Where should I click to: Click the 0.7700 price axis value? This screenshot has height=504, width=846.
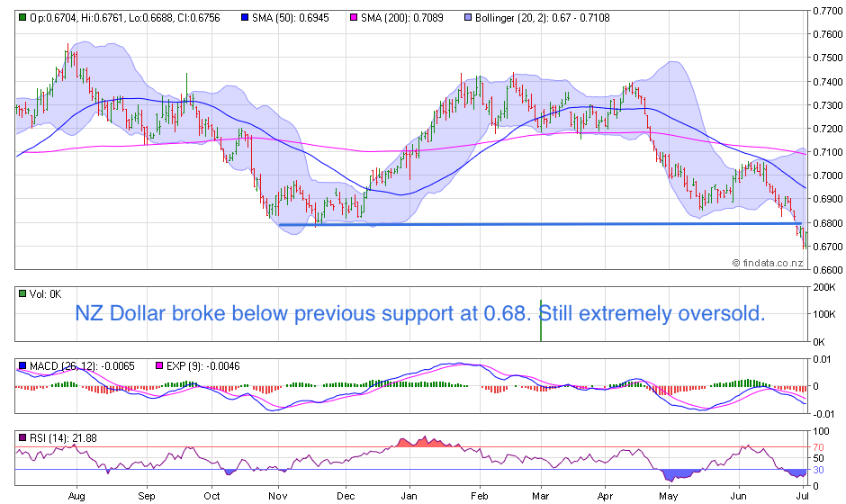(828, 10)
